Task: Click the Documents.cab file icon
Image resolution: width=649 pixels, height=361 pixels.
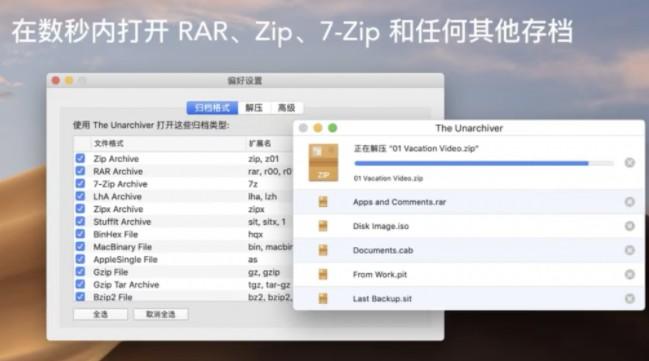Action: (x=323, y=250)
